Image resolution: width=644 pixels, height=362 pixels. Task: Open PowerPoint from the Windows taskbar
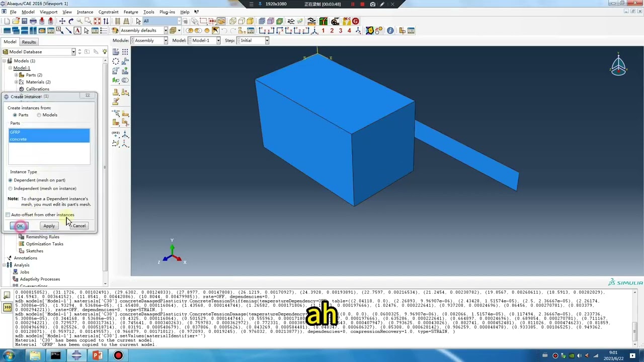(97, 355)
